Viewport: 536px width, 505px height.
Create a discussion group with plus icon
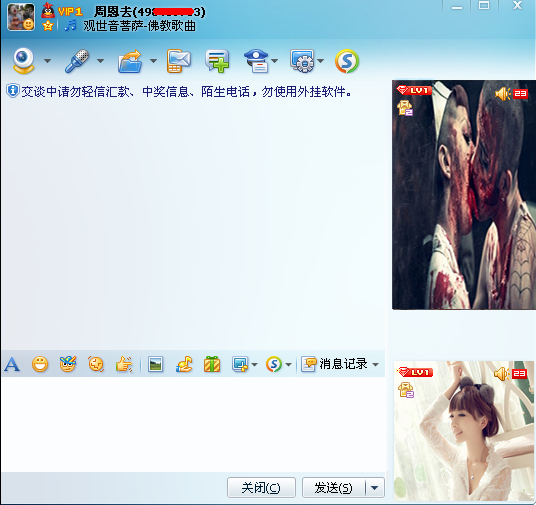217,61
